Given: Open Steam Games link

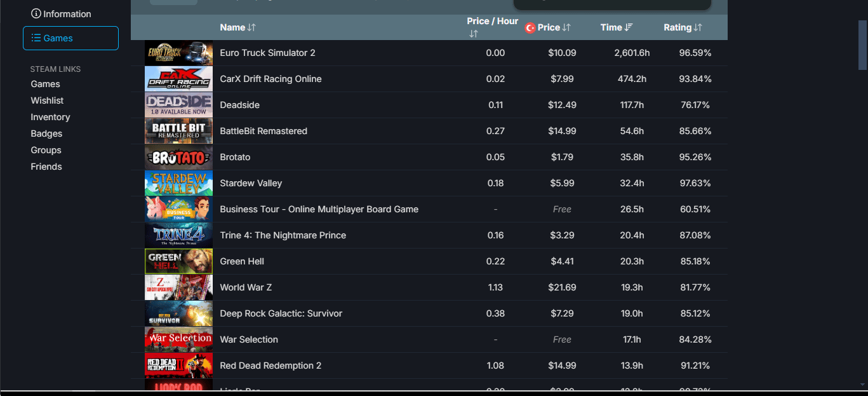Looking at the screenshot, I should (x=46, y=84).
